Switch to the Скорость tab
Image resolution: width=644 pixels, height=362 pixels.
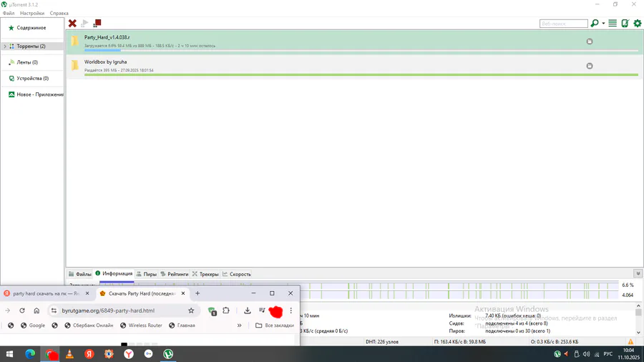tap(237, 274)
